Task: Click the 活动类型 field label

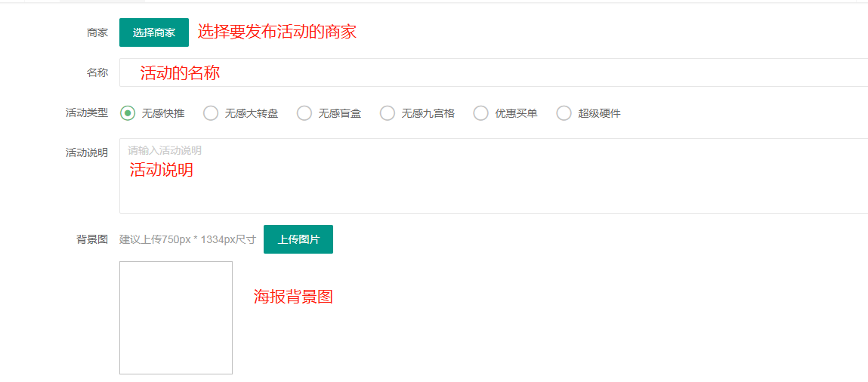Action: (x=87, y=113)
